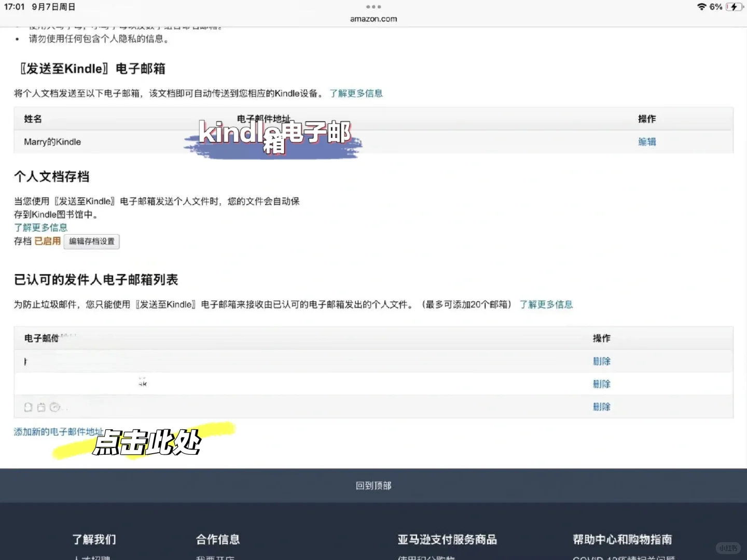Click 删除 in the row with small icons
747x560 pixels.
coord(602,407)
